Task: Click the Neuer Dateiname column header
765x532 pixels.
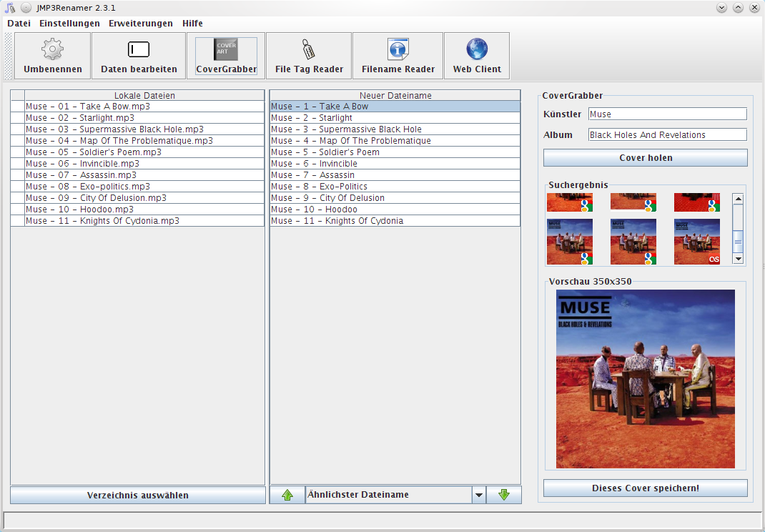Action: pyautogui.click(x=395, y=96)
